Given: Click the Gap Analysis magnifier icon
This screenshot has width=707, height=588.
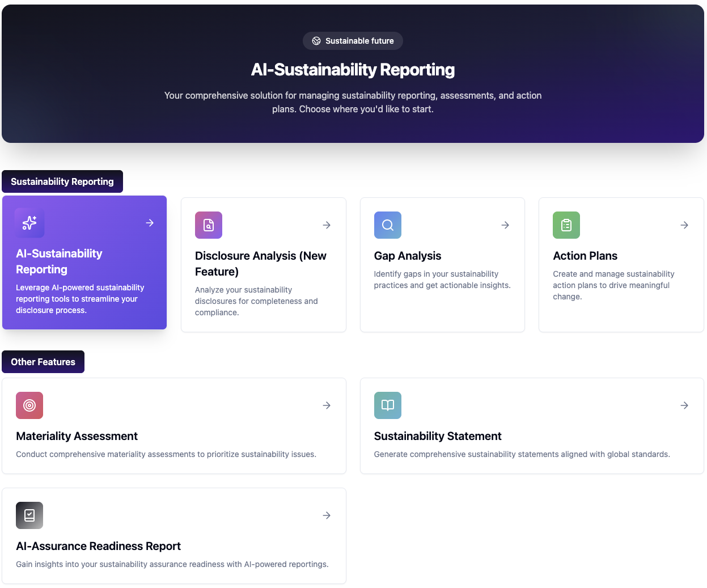Looking at the screenshot, I should 387,225.
